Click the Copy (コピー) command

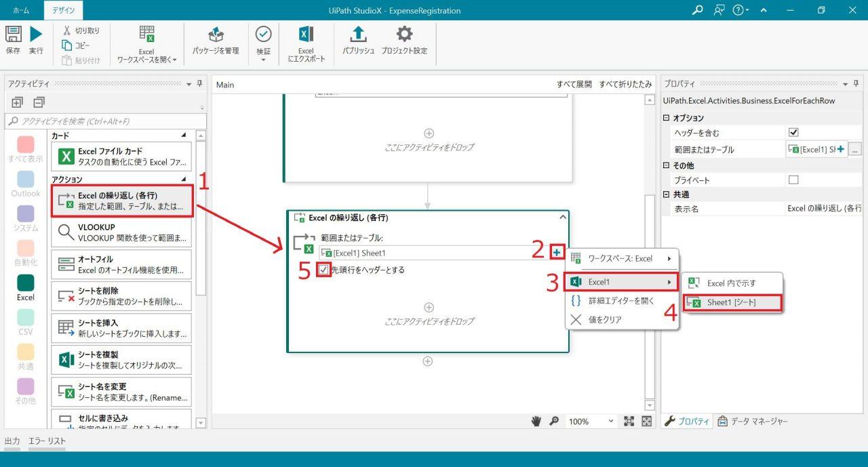(x=76, y=45)
